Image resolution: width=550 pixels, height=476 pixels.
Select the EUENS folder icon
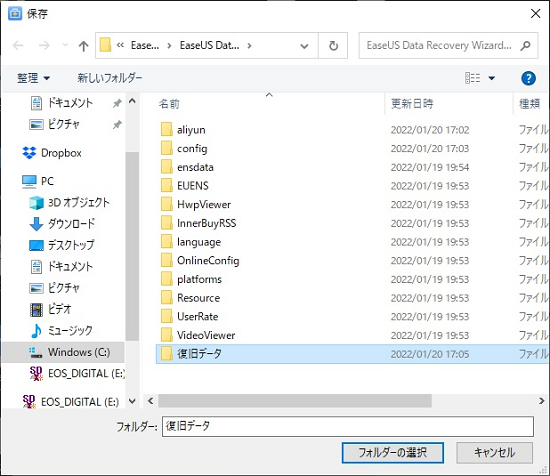[167, 186]
